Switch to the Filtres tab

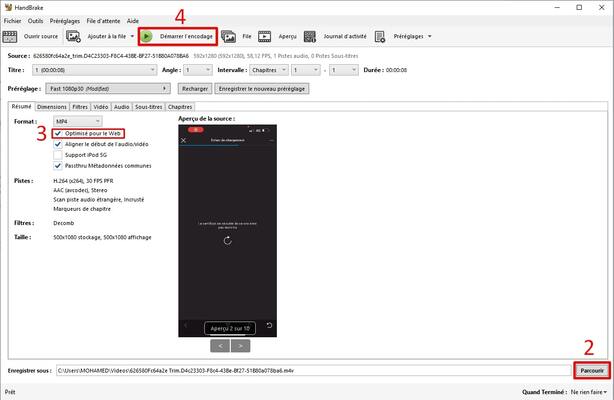(x=80, y=107)
